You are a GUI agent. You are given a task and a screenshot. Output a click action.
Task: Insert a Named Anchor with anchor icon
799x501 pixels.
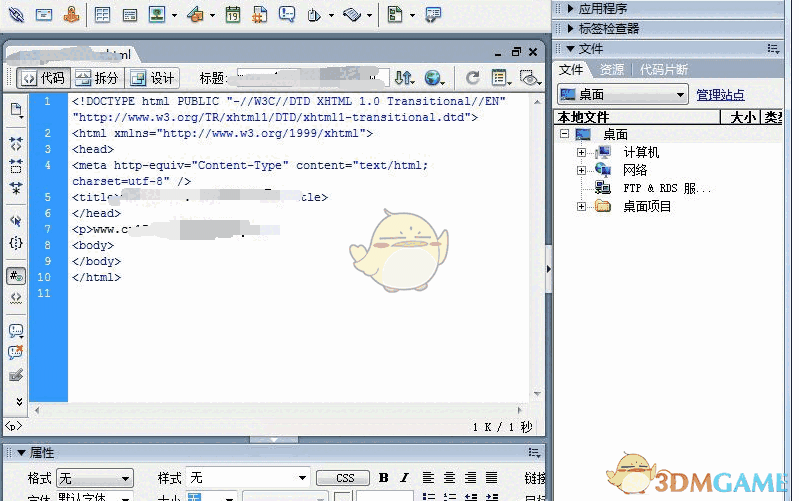[x=71, y=14]
